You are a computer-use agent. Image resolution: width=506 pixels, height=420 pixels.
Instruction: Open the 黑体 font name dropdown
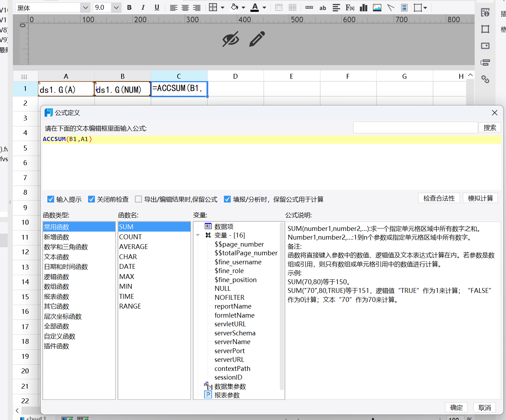(x=85, y=8)
